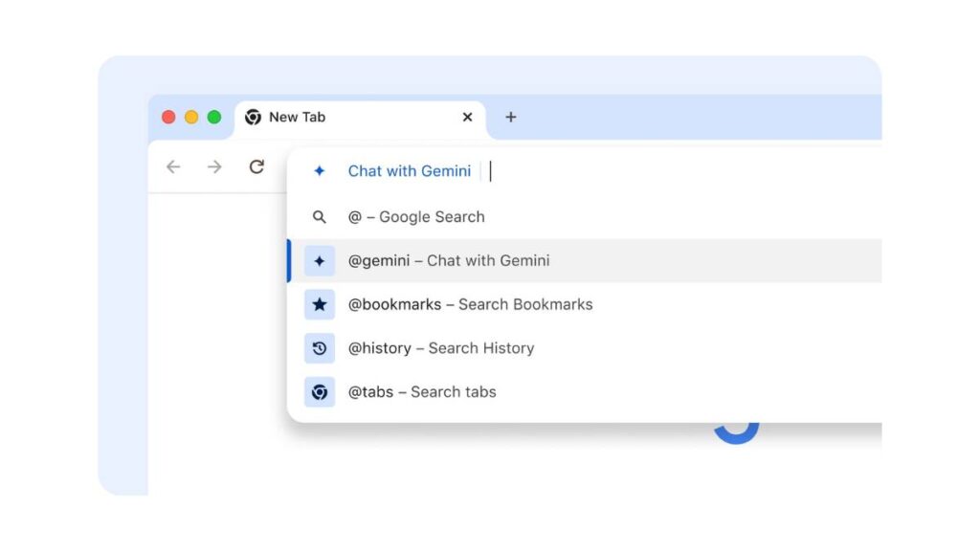Click inside the address bar text field

point(670,171)
